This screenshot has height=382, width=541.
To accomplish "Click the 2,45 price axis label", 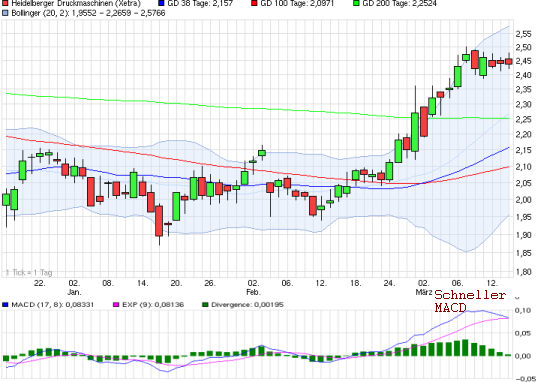I will pos(524,61).
